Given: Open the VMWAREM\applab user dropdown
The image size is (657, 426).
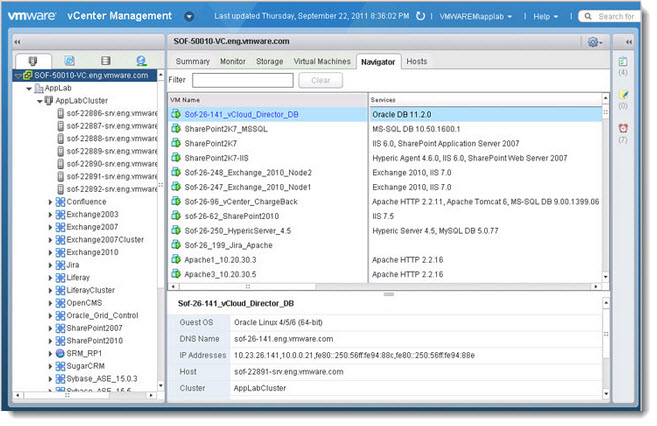Looking at the screenshot, I should (476, 16).
